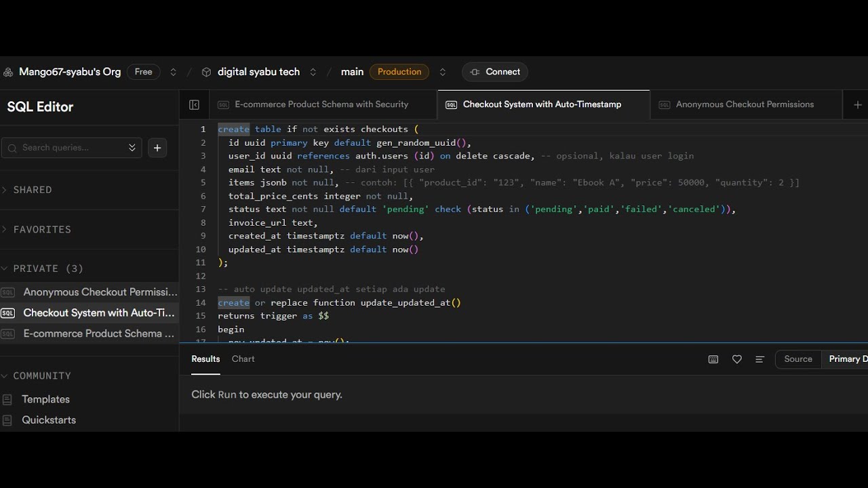Viewport: 868px width, 488px height.
Task: Open organization switcher chevrons next to Free
Action: [x=173, y=72]
